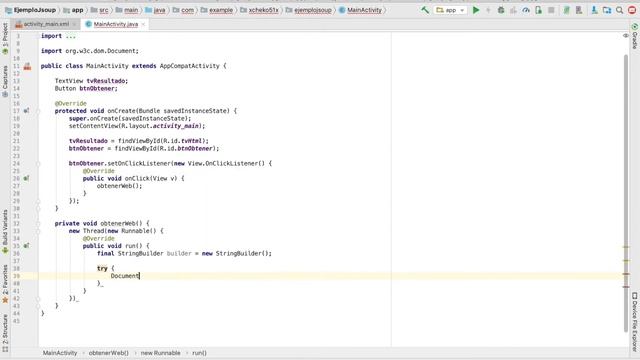The width and height of the screenshot is (640, 360).
Task: Click the Make Project hammer icon
Action: point(425,10)
